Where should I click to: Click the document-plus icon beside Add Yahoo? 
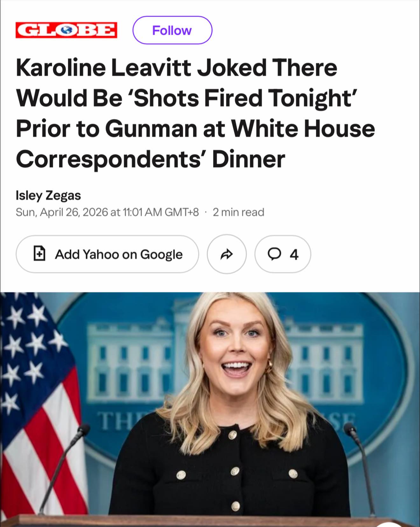(39, 254)
